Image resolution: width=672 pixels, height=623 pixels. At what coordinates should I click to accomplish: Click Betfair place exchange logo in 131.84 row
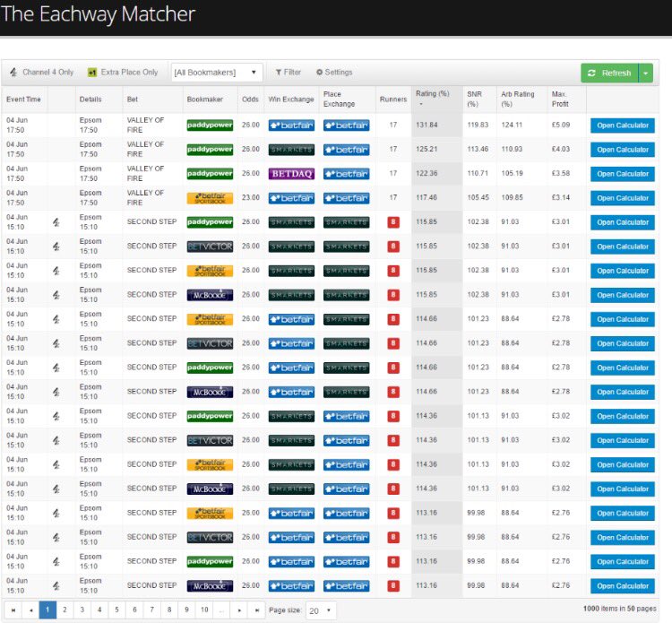pyautogui.click(x=346, y=125)
